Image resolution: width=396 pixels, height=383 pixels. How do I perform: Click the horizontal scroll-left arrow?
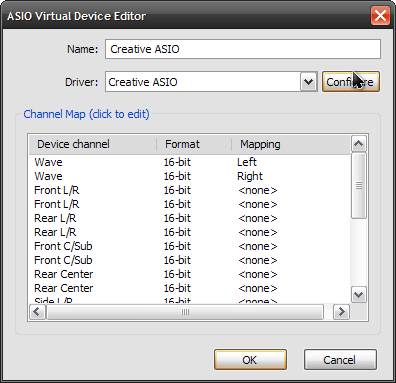[37, 312]
